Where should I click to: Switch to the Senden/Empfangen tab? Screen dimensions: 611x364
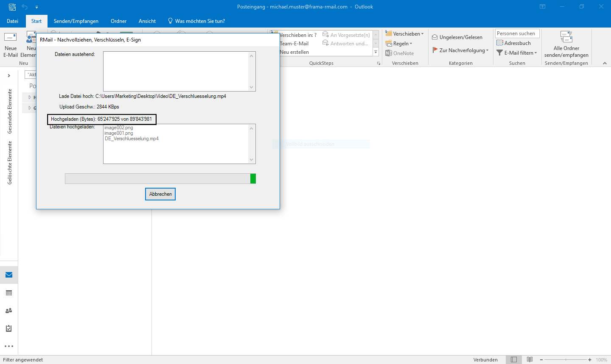tap(76, 21)
